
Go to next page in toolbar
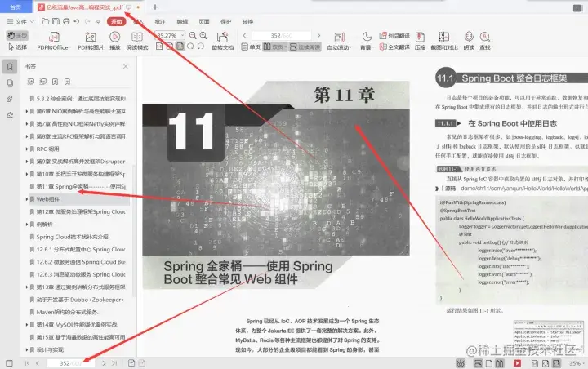[318, 36]
